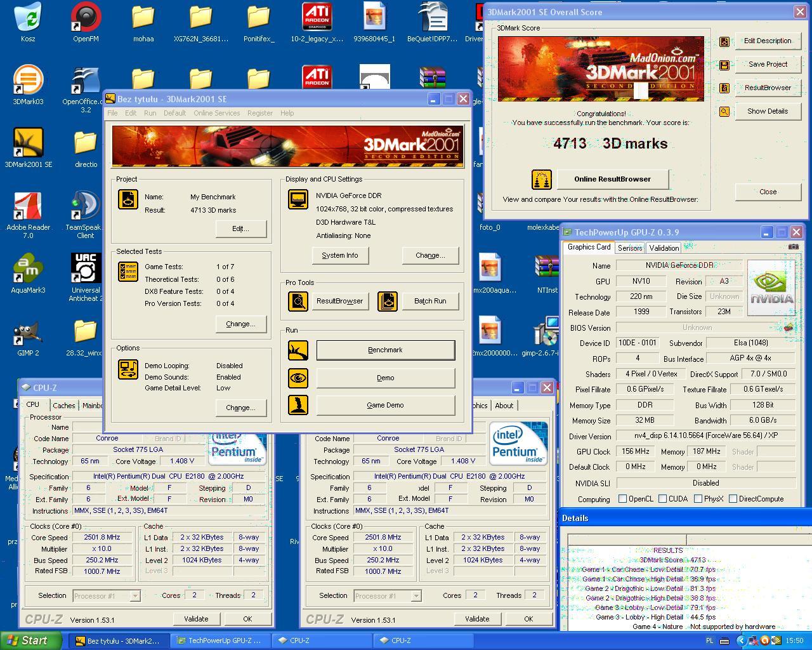Toggle the DirectCompute checkbox in GPU-Z
The height and width of the screenshot is (650, 812).
click(733, 499)
